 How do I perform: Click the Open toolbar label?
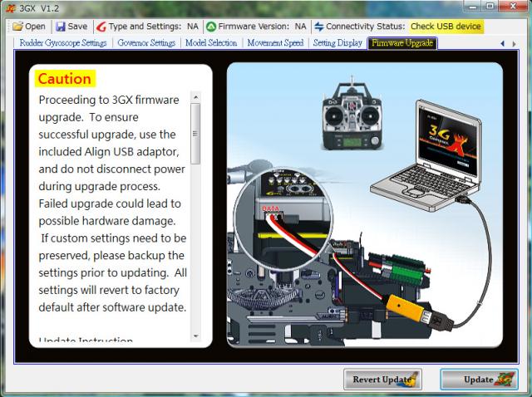(x=35, y=27)
